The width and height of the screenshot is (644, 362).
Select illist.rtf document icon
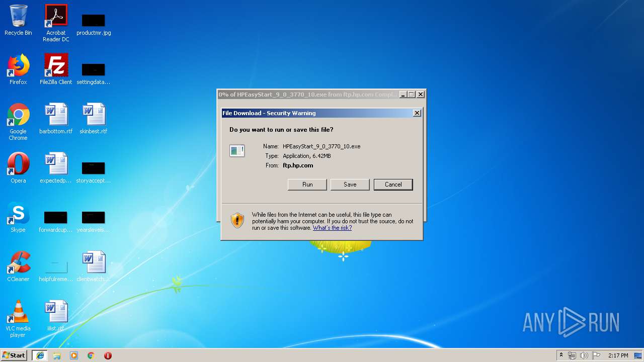tap(56, 316)
